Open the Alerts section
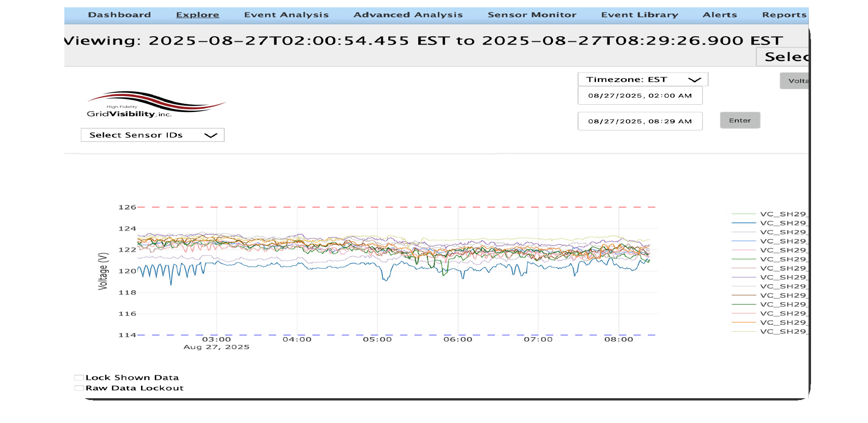Image resolution: width=868 pixels, height=423 pixels. tap(720, 15)
